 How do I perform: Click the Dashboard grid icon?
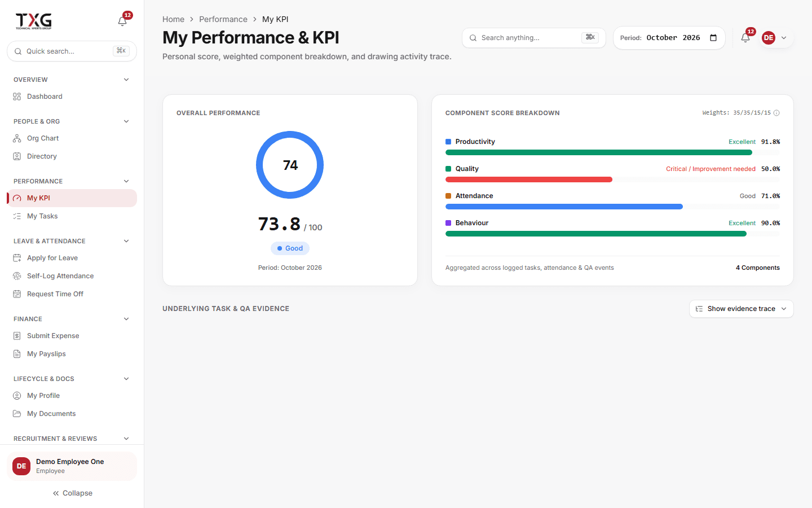point(17,97)
